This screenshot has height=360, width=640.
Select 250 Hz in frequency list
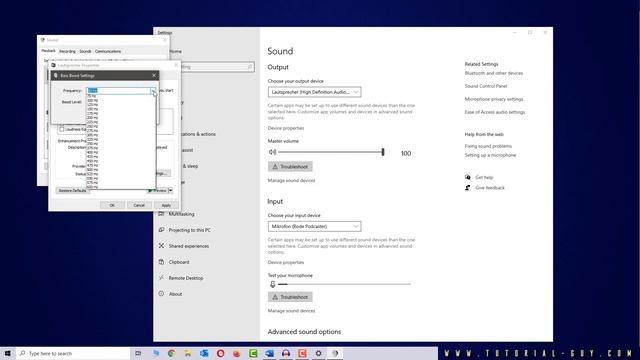(121, 126)
